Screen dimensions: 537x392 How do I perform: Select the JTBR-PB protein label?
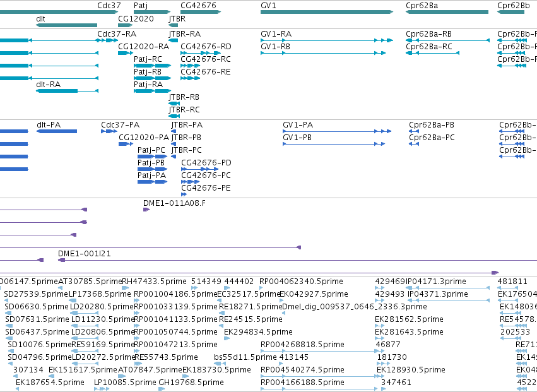tap(186, 138)
